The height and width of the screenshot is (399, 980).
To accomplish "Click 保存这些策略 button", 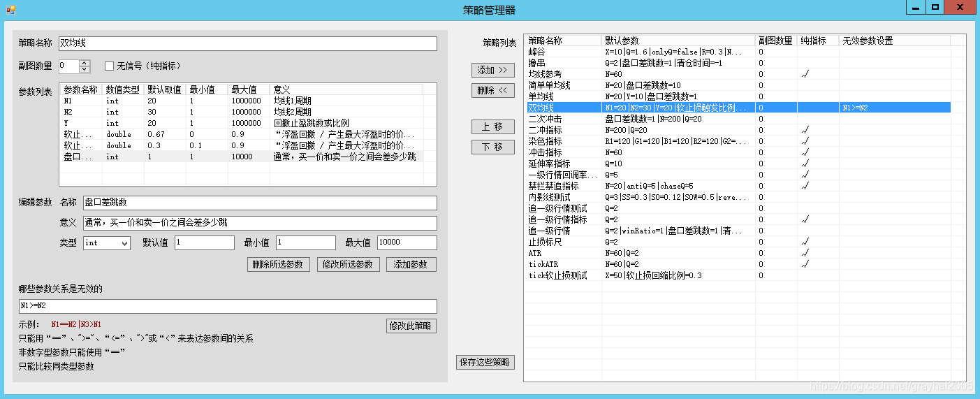I will [485, 362].
